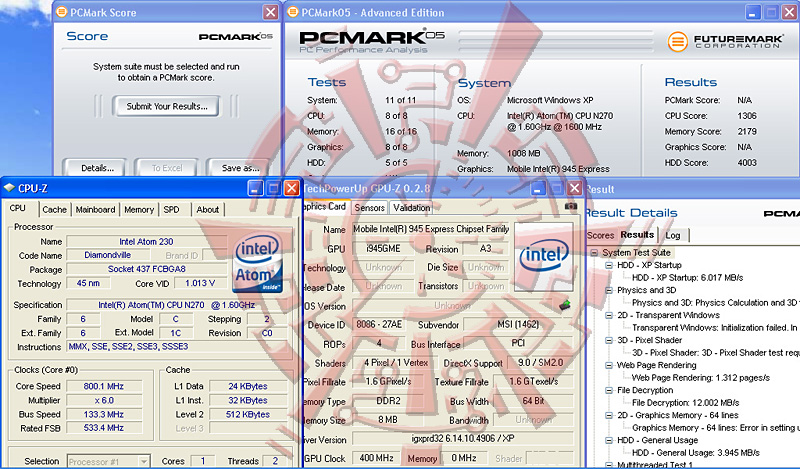Click the camera screenshot icon in GPU-Z

point(570,206)
